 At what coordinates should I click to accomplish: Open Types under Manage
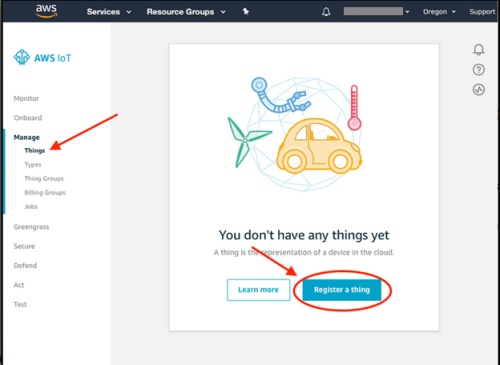point(33,164)
